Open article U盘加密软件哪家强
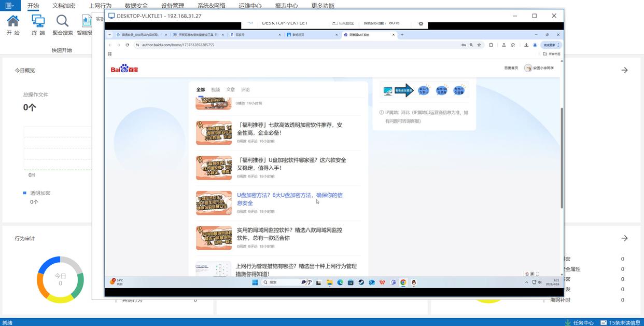 pos(291,164)
